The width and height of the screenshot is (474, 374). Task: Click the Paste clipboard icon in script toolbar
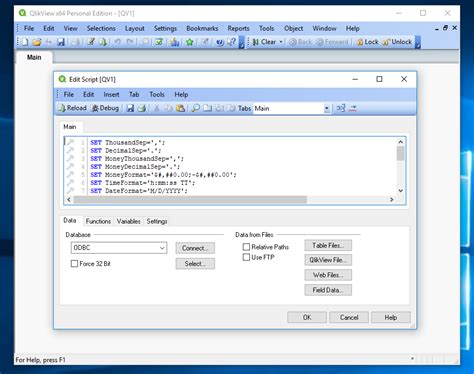click(x=180, y=108)
